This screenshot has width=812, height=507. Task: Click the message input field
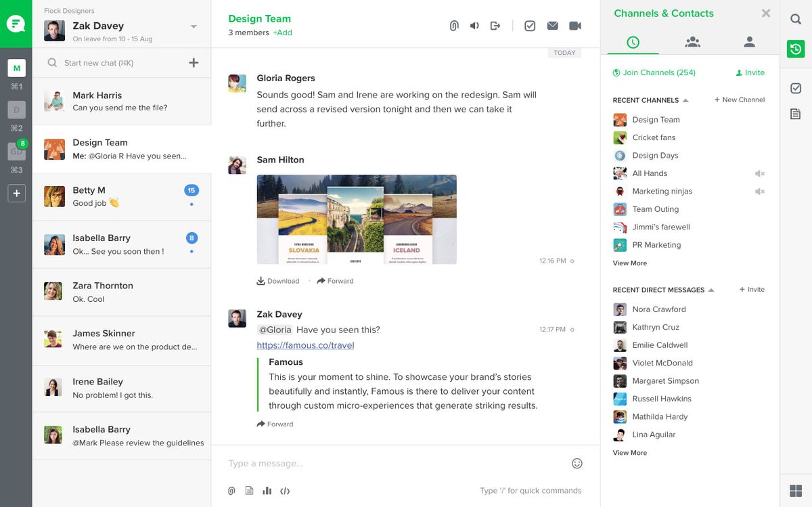[x=372, y=463]
